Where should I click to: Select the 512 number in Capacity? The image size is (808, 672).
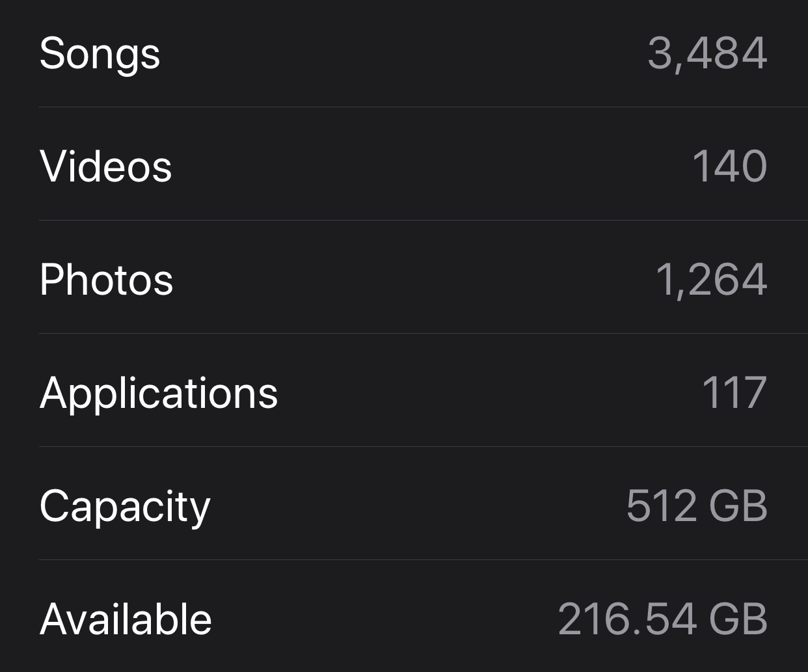661,506
